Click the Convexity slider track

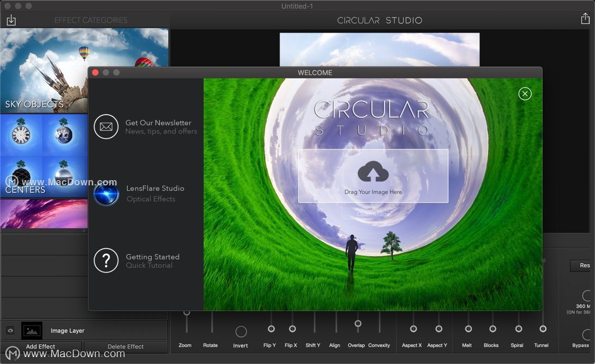pos(379,322)
